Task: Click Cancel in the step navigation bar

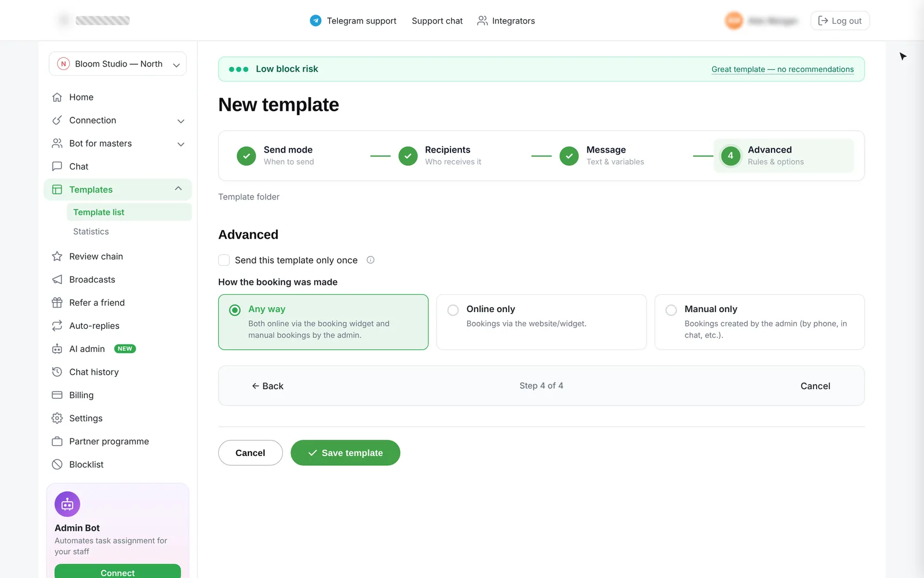Action: (x=815, y=386)
